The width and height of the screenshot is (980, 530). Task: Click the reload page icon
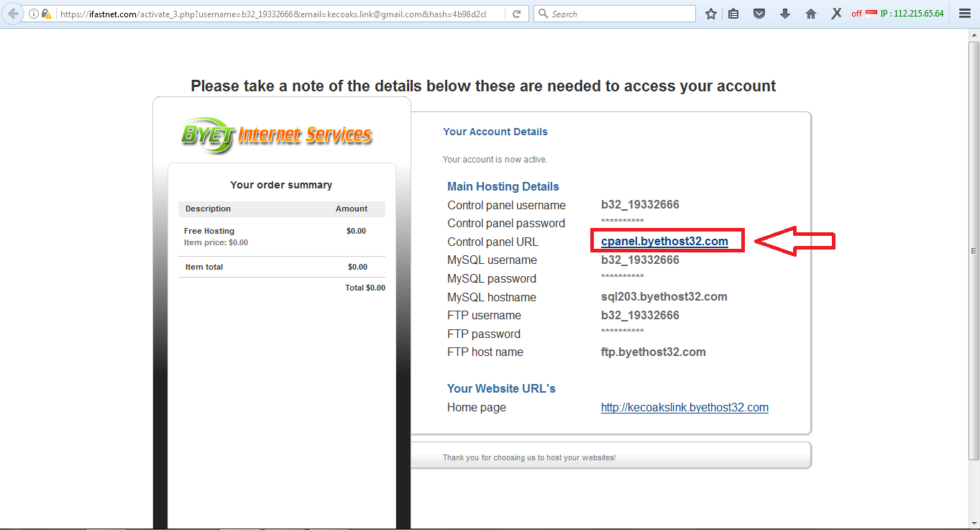(517, 13)
